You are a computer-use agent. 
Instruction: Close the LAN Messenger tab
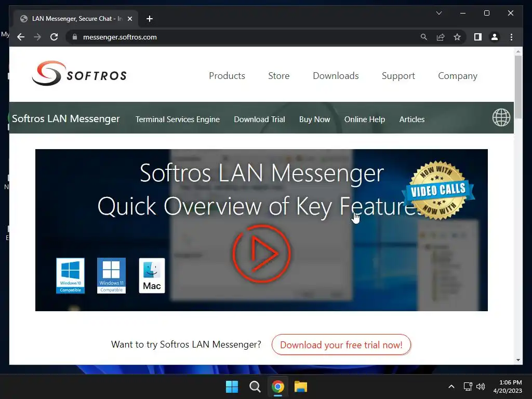click(x=129, y=19)
